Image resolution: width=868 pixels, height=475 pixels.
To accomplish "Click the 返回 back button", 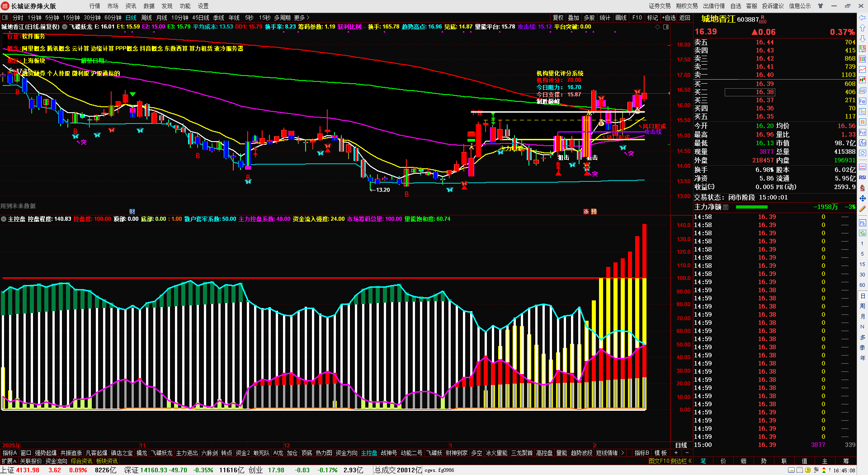I will 685,18.
